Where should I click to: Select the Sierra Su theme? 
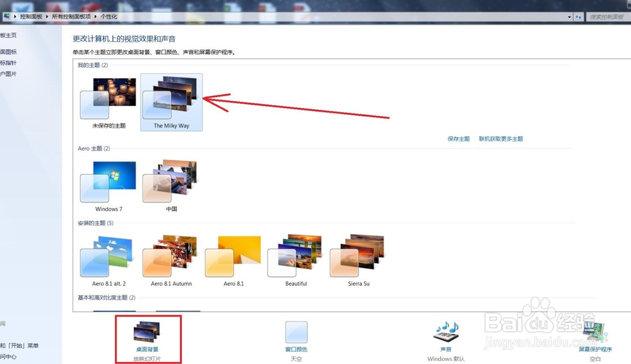(x=358, y=261)
